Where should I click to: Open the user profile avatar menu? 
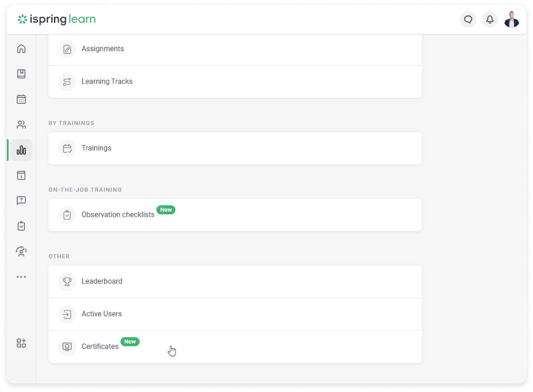coord(511,20)
